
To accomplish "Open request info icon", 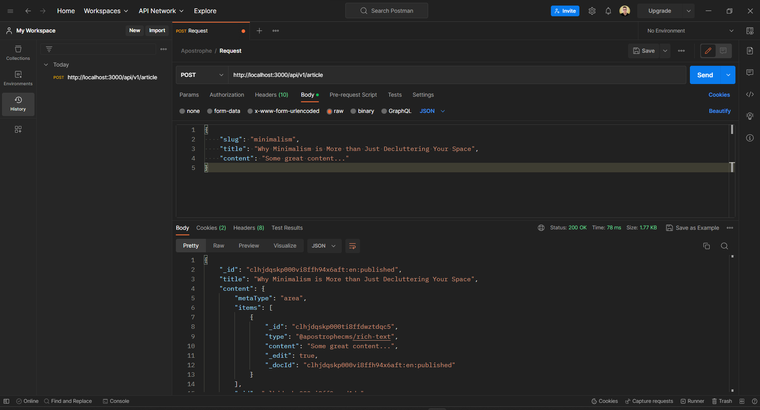I will click(x=750, y=138).
